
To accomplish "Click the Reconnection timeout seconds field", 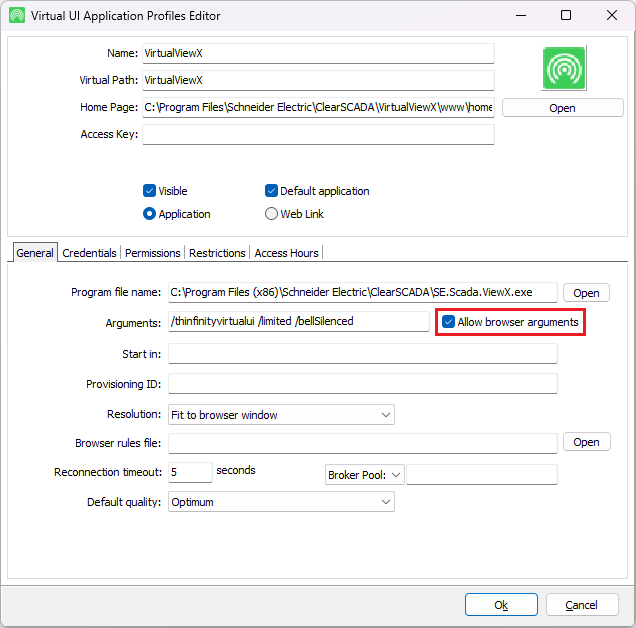I will 190,472.
